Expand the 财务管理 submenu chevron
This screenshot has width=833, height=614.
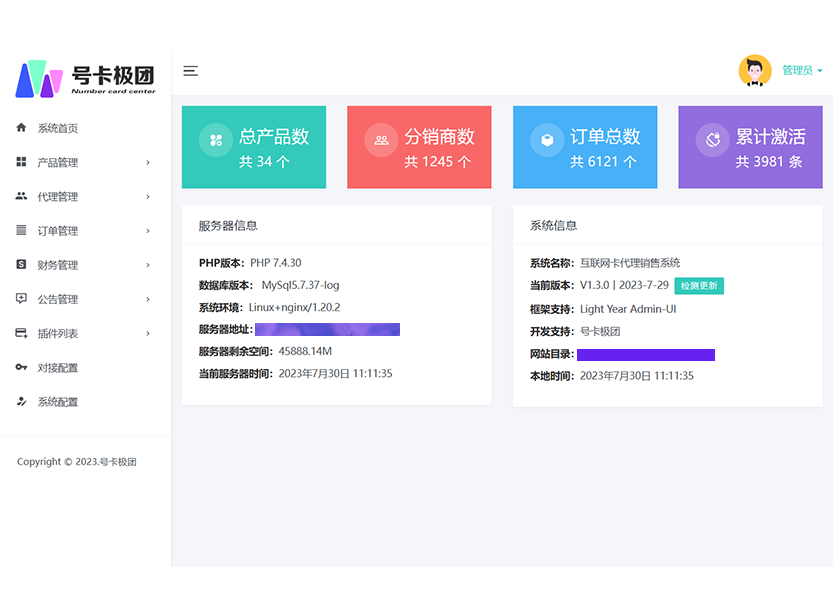pyautogui.click(x=148, y=265)
